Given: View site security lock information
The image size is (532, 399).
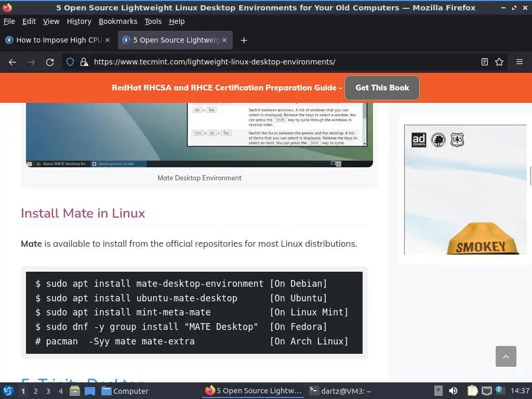Looking at the screenshot, I should click(x=84, y=62).
